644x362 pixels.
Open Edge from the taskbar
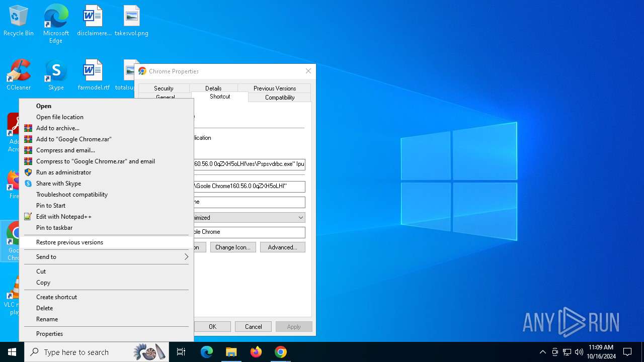[207, 352]
